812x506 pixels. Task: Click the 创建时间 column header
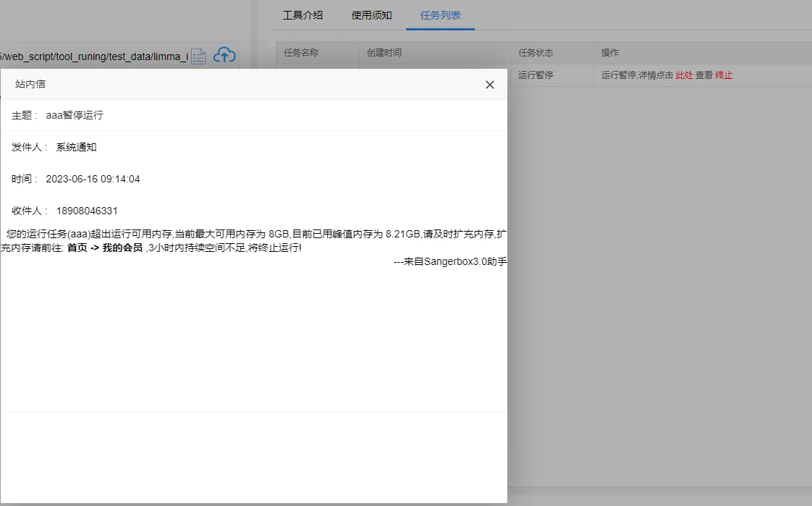point(384,53)
